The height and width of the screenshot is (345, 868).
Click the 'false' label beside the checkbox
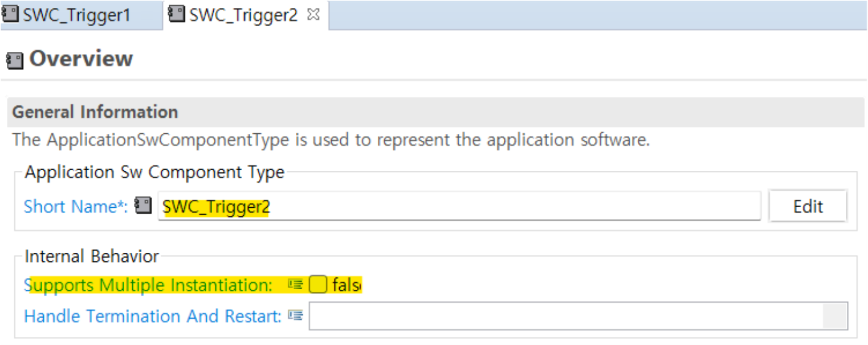pyautogui.click(x=347, y=285)
